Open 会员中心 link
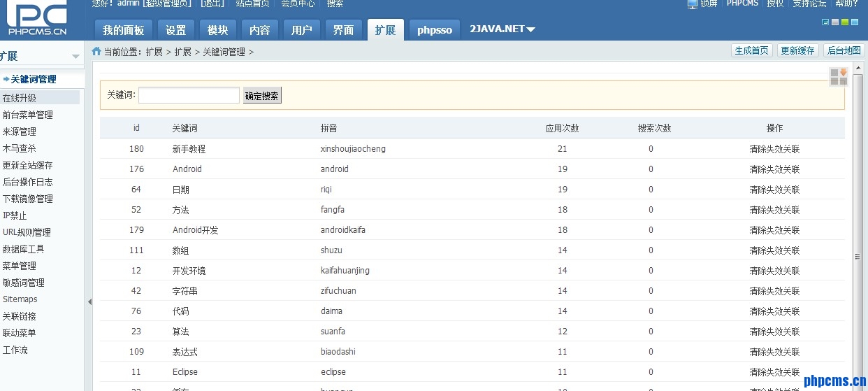The height and width of the screenshot is (391, 868). (298, 3)
